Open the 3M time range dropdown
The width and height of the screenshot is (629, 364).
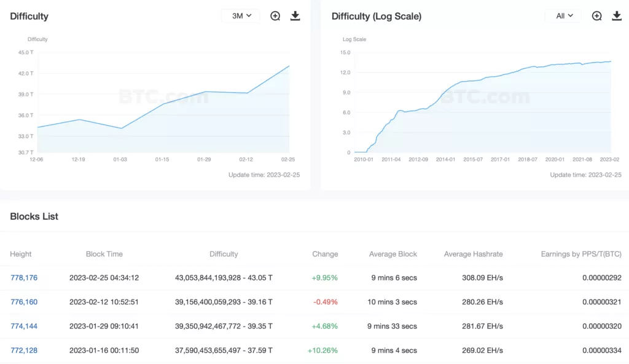[x=241, y=16]
